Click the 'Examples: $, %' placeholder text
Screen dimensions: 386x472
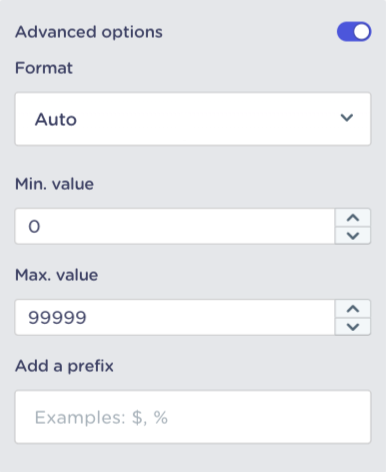pyautogui.click(x=101, y=417)
